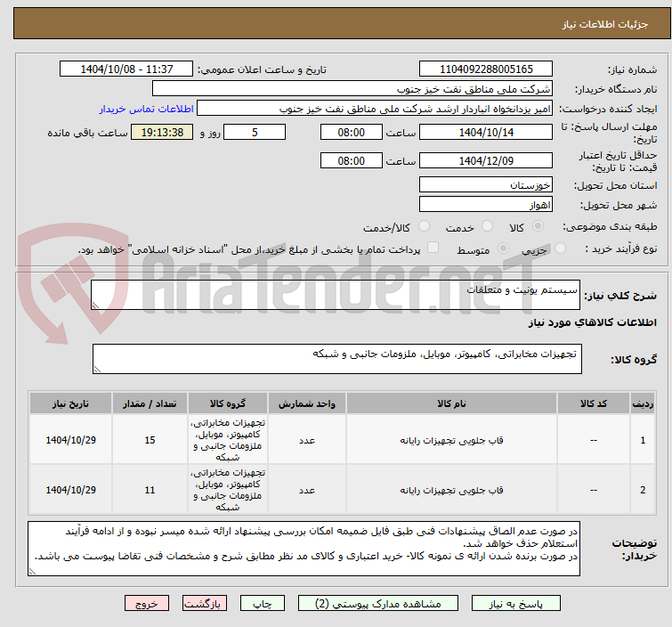Click item name in row 1
The height and width of the screenshot is (627, 672).
451,440
